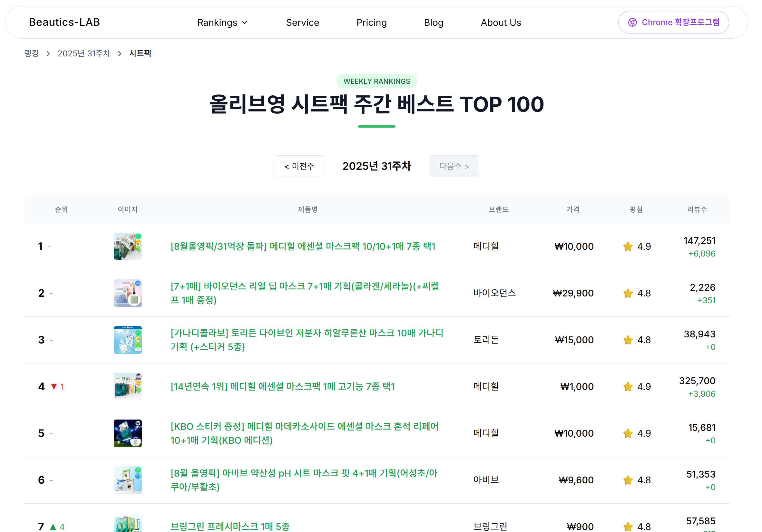Open the rank 1 메디힐 product thumbnail
Image resolution: width=762 pixels, height=532 pixels.
click(x=128, y=247)
